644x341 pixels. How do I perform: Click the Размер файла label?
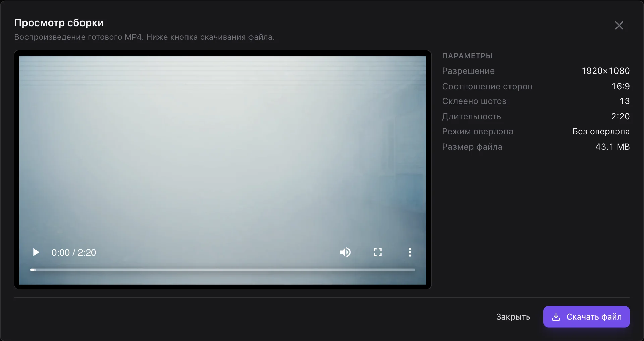coord(472,147)
